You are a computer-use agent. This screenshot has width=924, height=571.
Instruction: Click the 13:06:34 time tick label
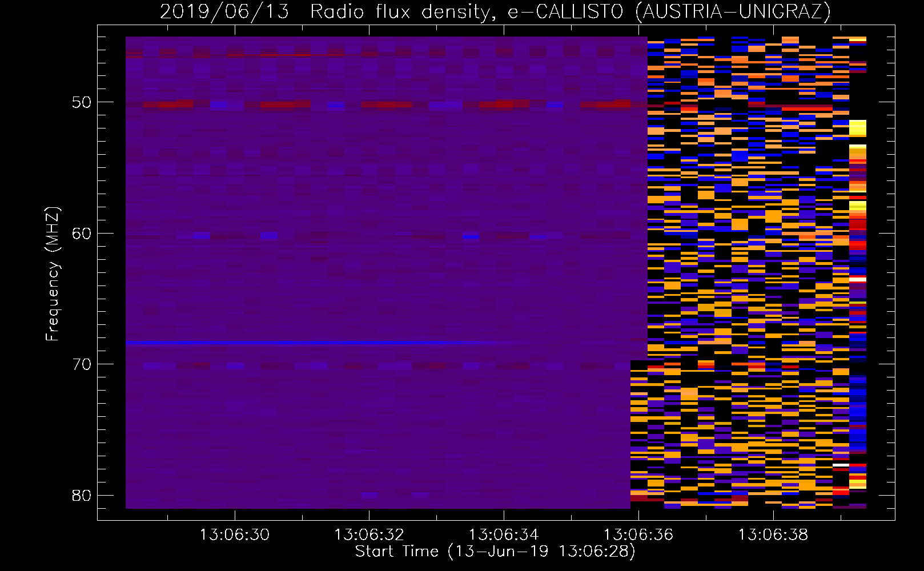[x=504, y=535]
